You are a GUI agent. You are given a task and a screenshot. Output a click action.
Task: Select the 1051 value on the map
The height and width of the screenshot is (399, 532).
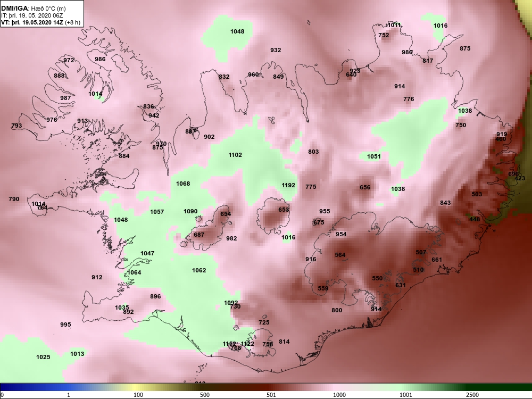[374, 156]
